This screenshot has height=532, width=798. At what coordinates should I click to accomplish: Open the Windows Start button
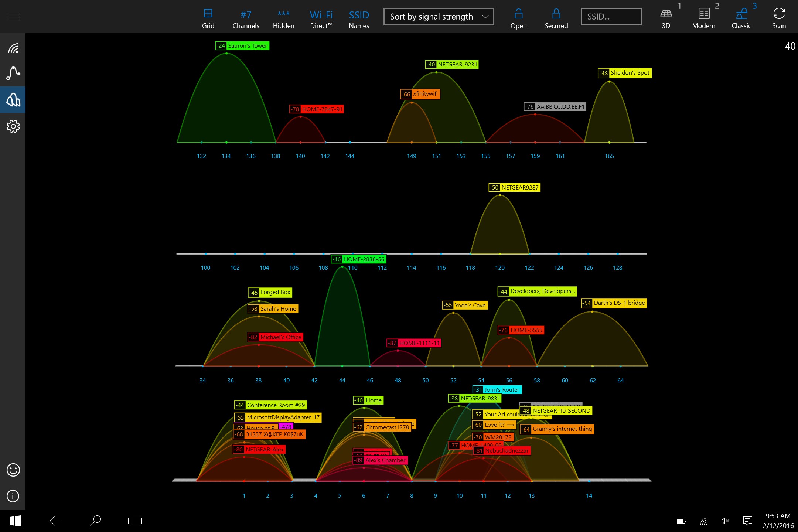[x=15, y=521]
